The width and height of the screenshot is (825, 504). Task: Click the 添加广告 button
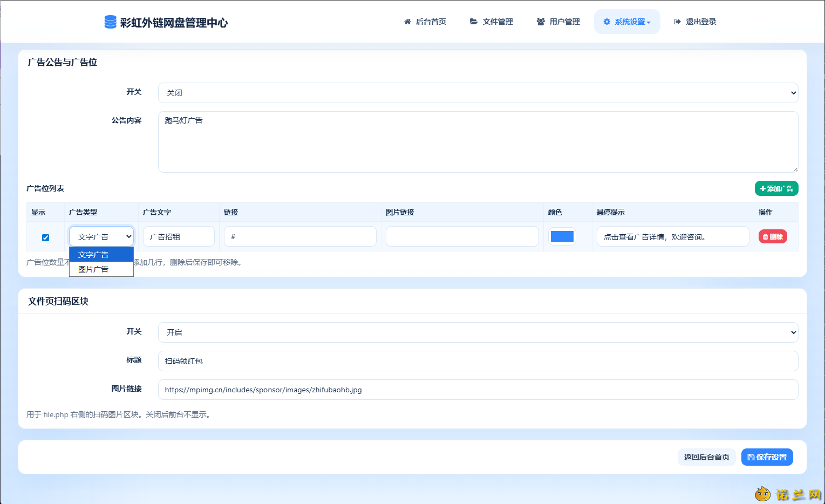776,188
